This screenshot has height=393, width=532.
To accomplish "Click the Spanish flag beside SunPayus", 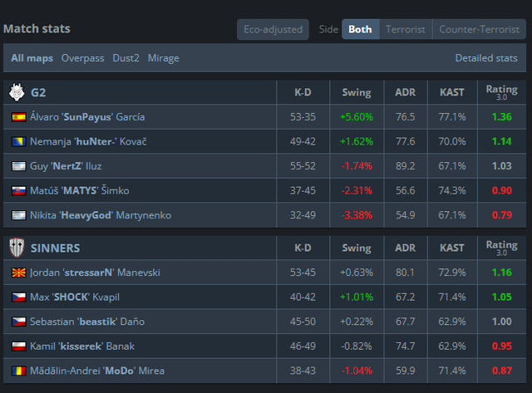I will [x=18, y=117].
